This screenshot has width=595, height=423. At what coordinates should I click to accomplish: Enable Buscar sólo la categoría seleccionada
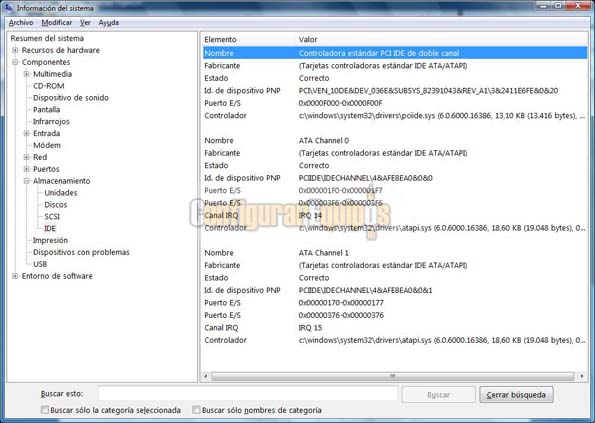point(45,410)
